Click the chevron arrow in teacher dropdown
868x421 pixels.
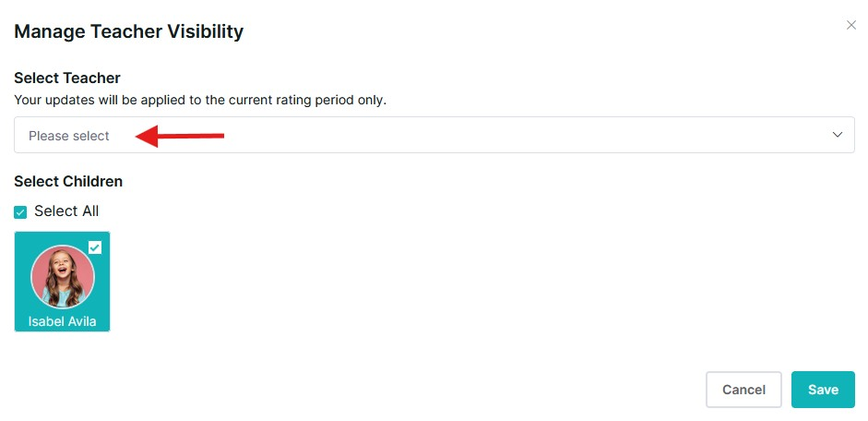(x=838, y=135)
